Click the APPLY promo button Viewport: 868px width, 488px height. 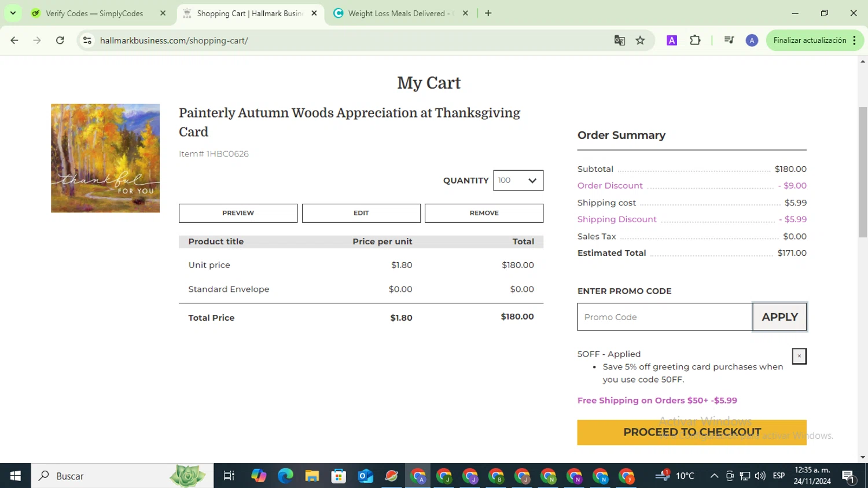click(779, 317)
